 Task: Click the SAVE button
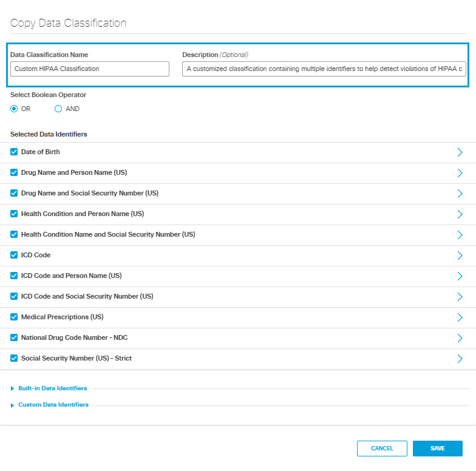[437, 448]
